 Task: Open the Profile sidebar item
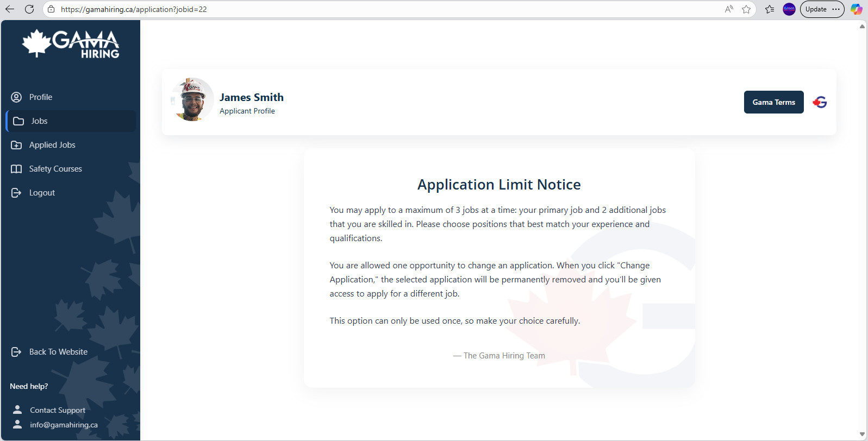41,97
